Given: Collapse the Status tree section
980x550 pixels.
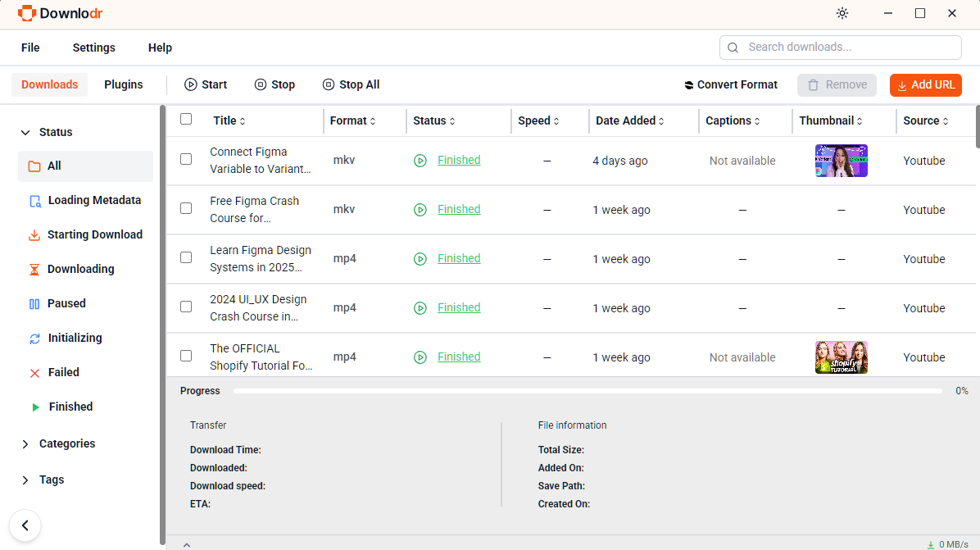Looking at the screenshot, I should click(25, 132).
